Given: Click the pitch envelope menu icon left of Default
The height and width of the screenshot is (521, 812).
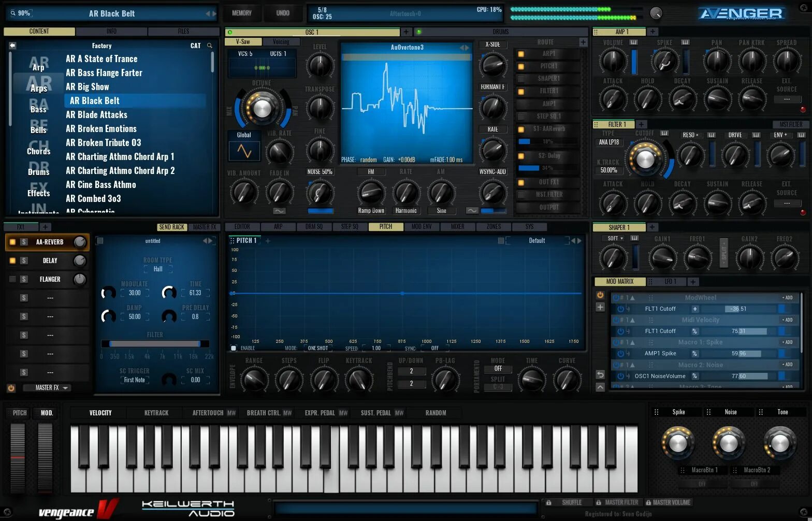Looking at the screenshot, I should (x=501, y=241).
